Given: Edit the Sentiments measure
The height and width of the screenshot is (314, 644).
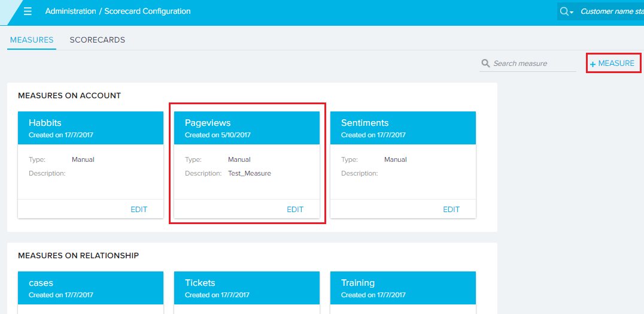Looking at the screenshot, I should 451,210.
